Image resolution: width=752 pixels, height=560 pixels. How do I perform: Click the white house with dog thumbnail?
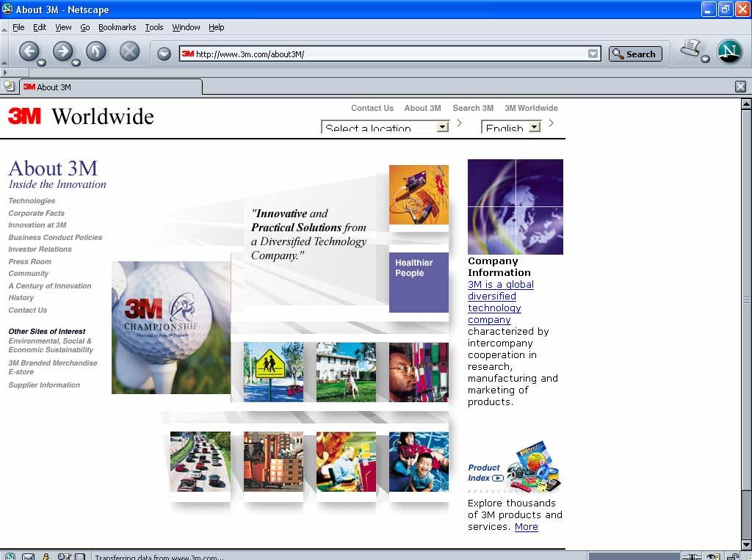tap(346, 372)
